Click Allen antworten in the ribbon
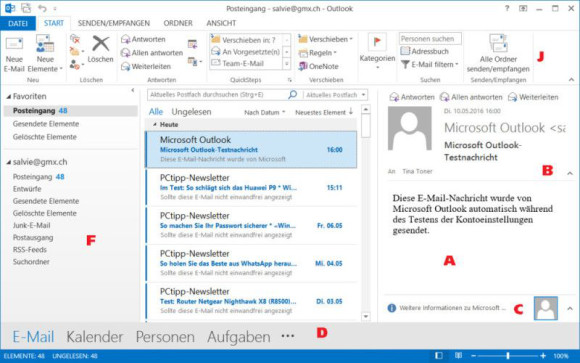Viewport: 580px width, 363px height. coord(152,53)
